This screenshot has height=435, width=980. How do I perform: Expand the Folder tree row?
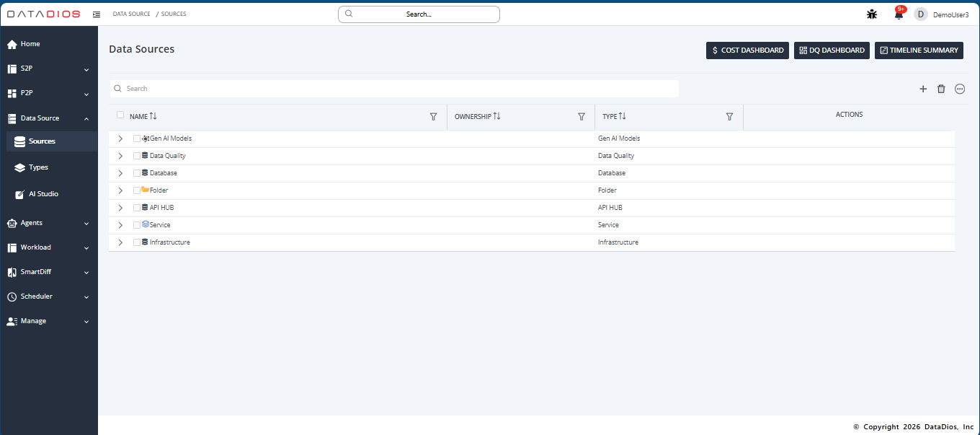pos(120,190)
